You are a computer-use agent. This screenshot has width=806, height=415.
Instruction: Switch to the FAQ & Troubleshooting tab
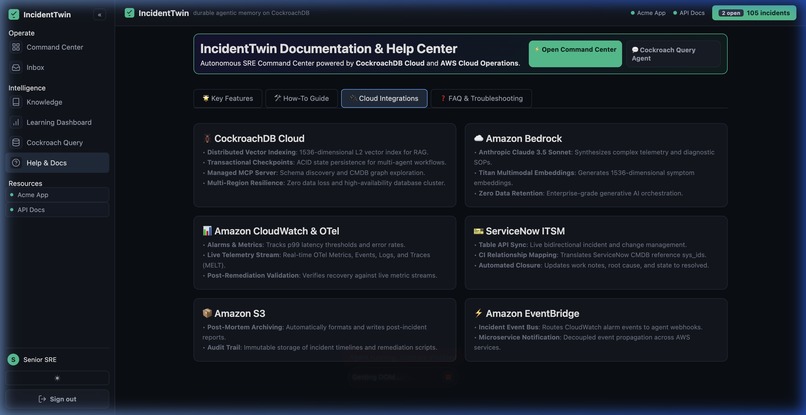point(481,99)
